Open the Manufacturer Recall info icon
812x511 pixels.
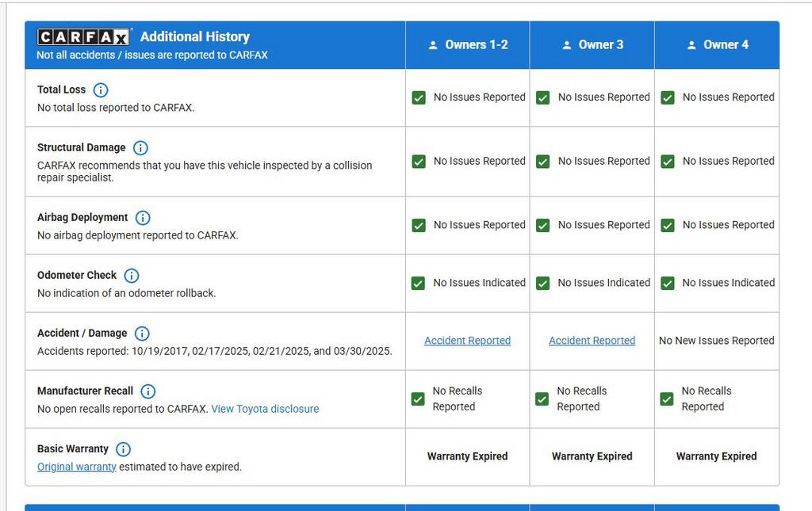pos(148,391)
